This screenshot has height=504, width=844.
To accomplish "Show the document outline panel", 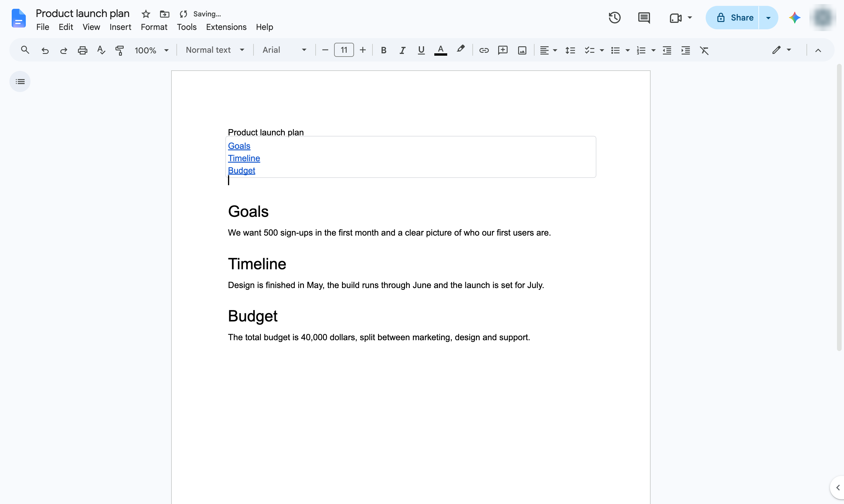I will tap(20, 81).
